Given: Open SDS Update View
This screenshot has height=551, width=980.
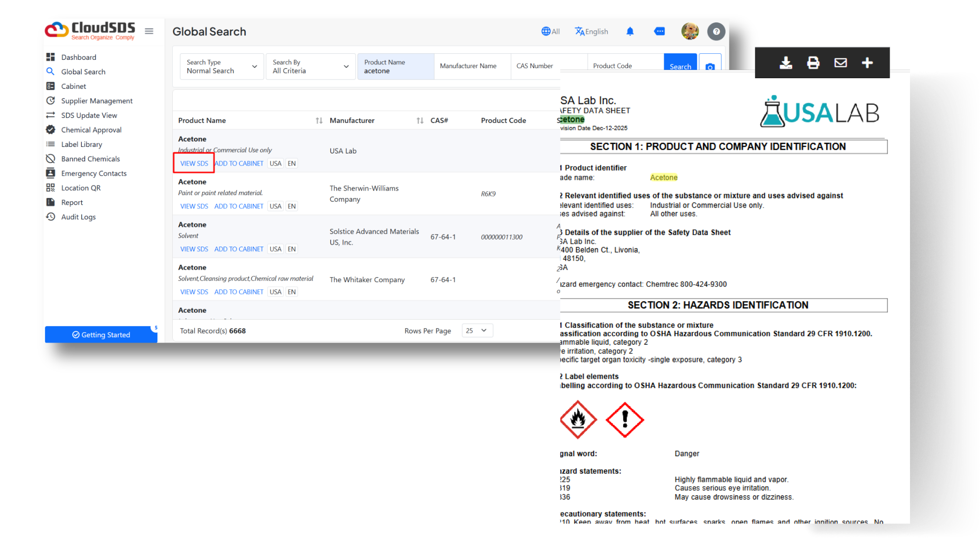Looking at the screenshot, I should pyautogui.click(x=89, y=115).
